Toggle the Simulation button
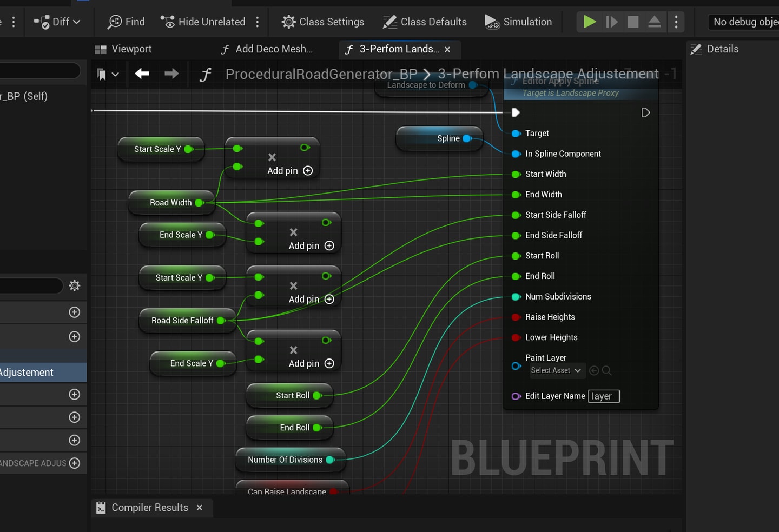 [x=518, y=22]
